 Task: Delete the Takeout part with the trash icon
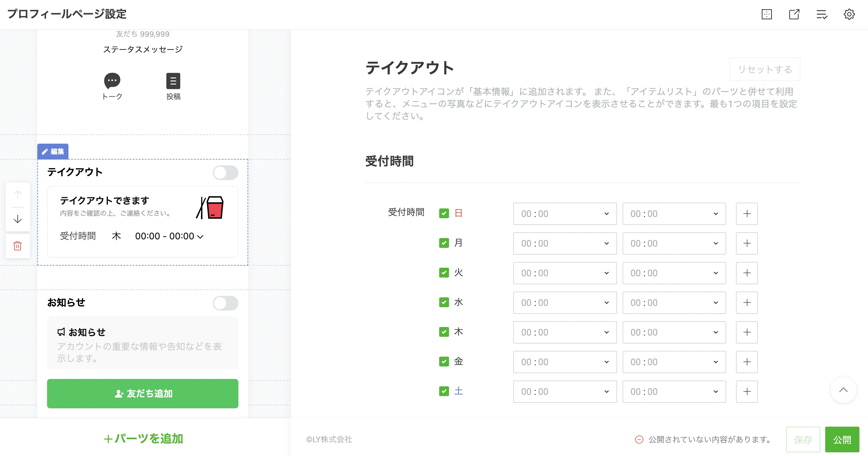click(17, 246)
